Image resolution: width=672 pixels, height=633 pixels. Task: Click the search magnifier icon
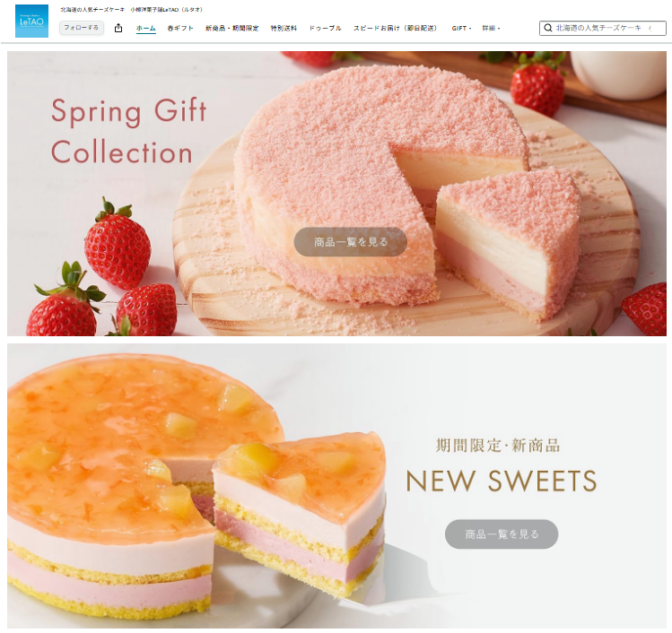click(x=547, y=29)
